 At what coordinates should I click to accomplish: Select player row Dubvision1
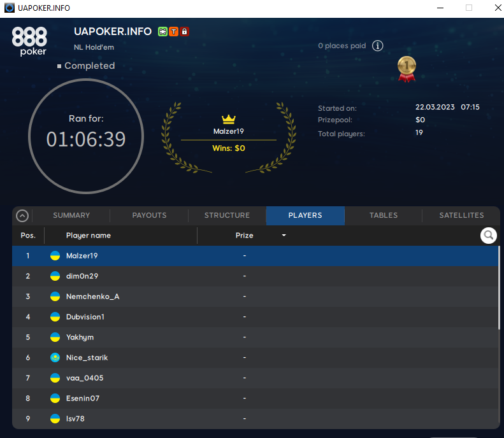coord(256,317)
